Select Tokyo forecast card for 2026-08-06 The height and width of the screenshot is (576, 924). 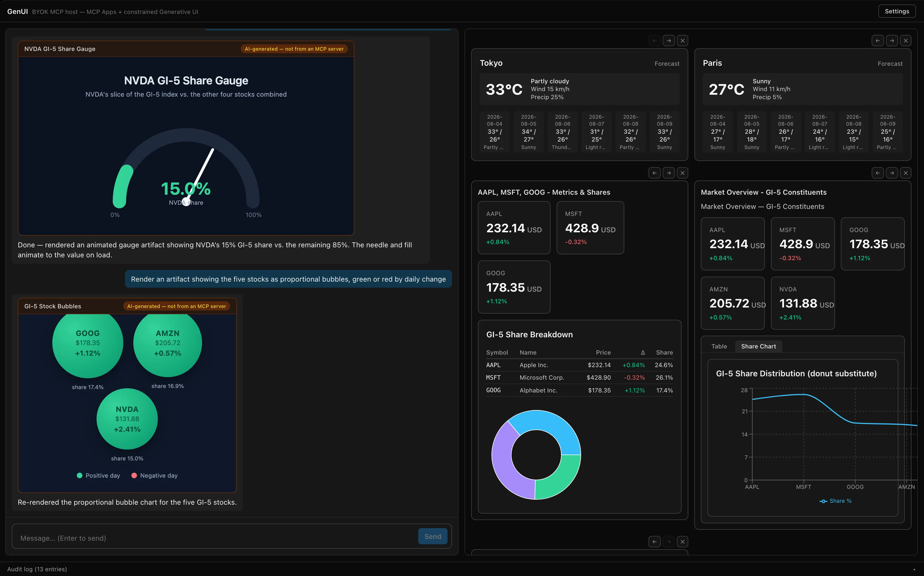point(562,132)
